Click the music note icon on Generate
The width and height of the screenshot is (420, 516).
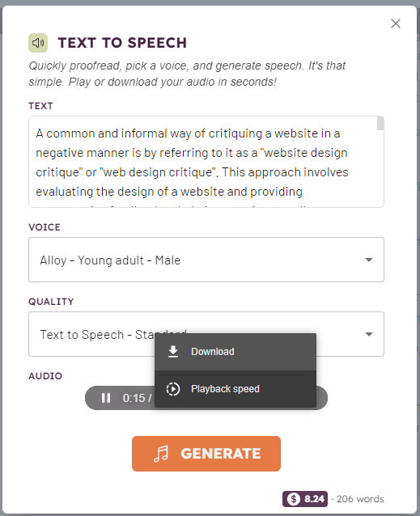click(161, 454)
